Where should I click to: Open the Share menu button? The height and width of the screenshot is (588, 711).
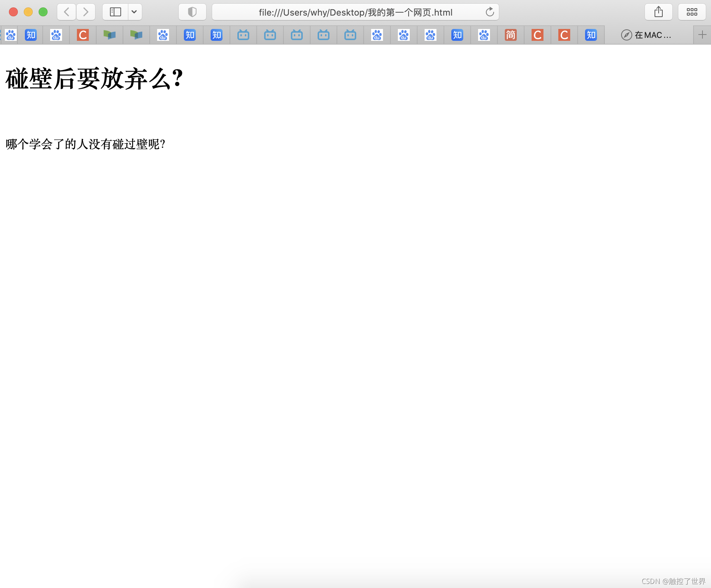coord(659,12)
